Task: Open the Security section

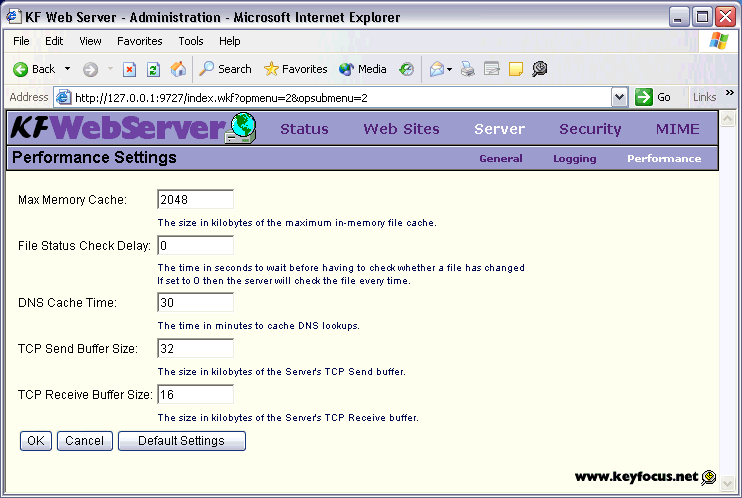Action: [590, 129]
